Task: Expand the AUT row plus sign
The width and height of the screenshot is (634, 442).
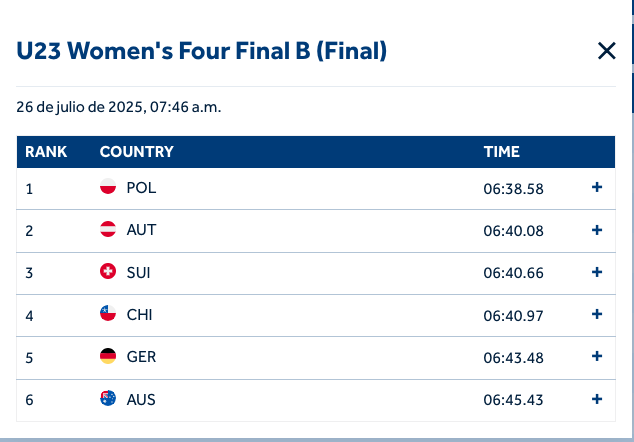Action: tap(597, 230)
